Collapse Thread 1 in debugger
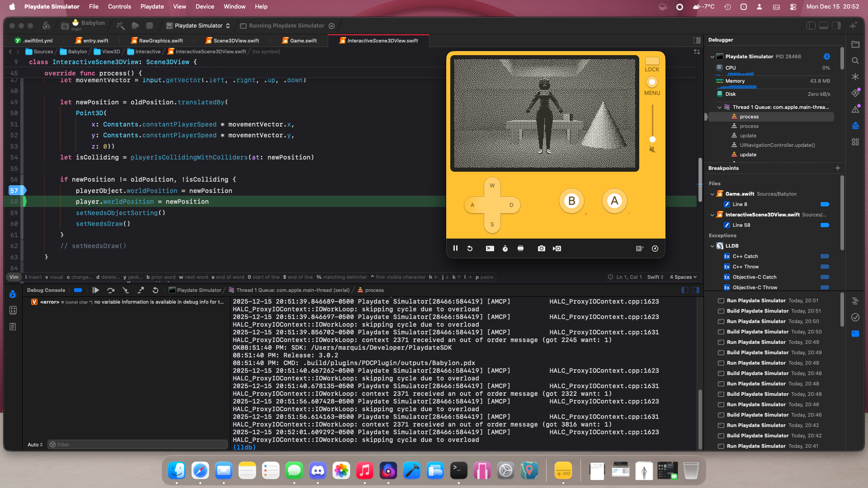The height and width of the screenshot is (488, 868). pos(720,107)
